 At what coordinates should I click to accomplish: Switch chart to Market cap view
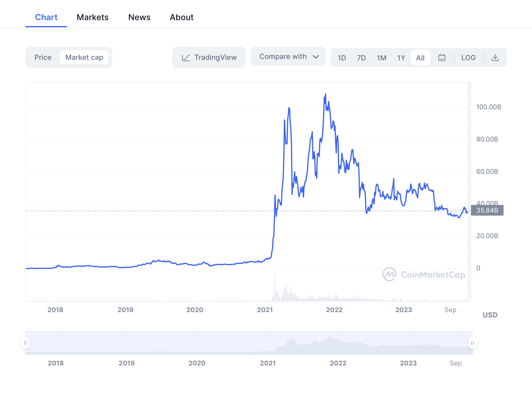[84, 57]
